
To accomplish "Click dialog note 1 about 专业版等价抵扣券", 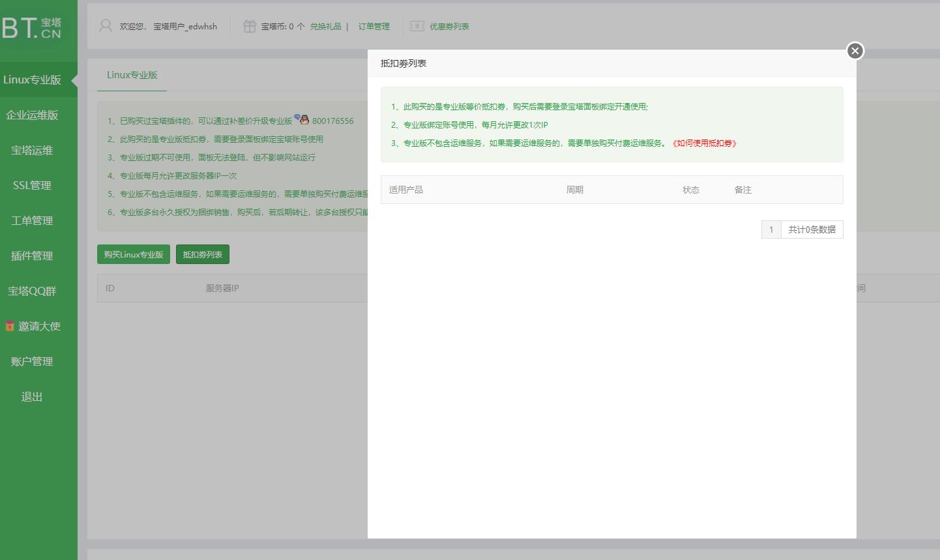I will coord(520,107).
